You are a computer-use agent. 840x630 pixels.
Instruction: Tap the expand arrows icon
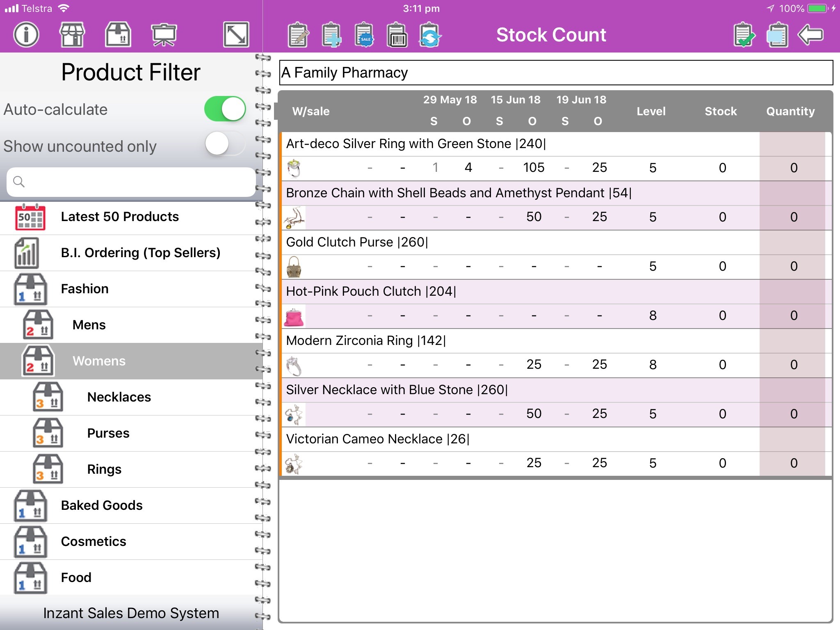[x=236, y=35]
